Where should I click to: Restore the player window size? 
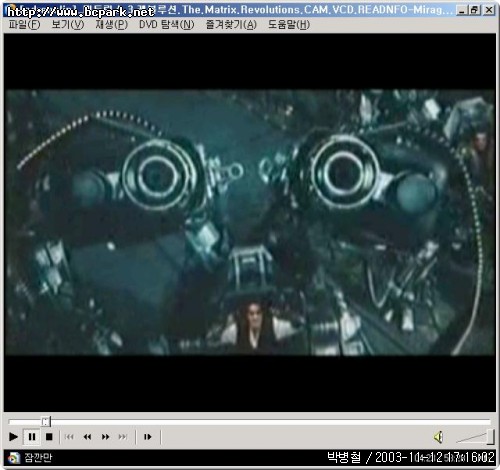[x=474, y=10]
